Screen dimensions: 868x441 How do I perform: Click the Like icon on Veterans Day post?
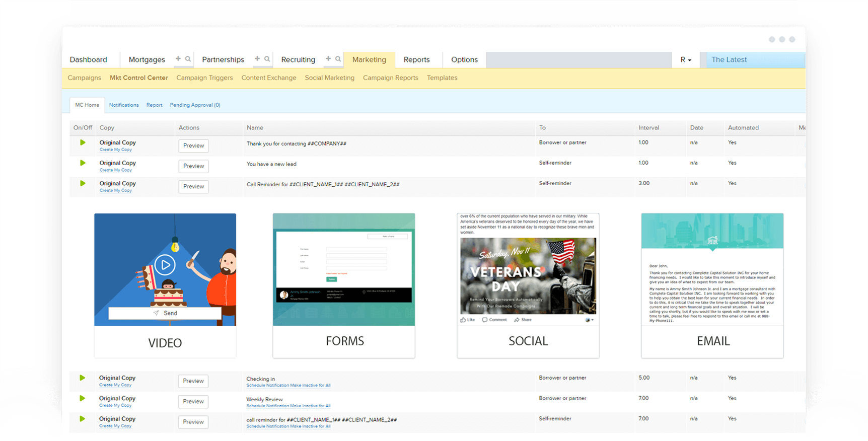pos(464,320)
